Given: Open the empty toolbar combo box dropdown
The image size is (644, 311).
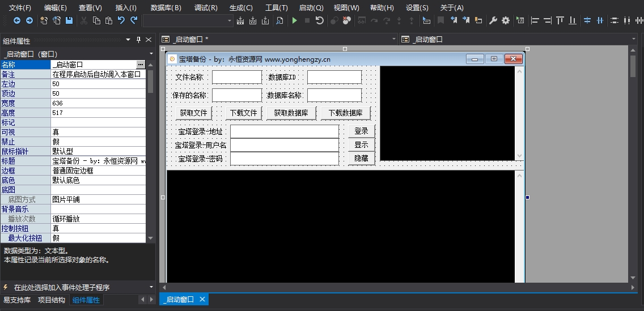Looking at the screenshot, I should (x=230, y=20).
